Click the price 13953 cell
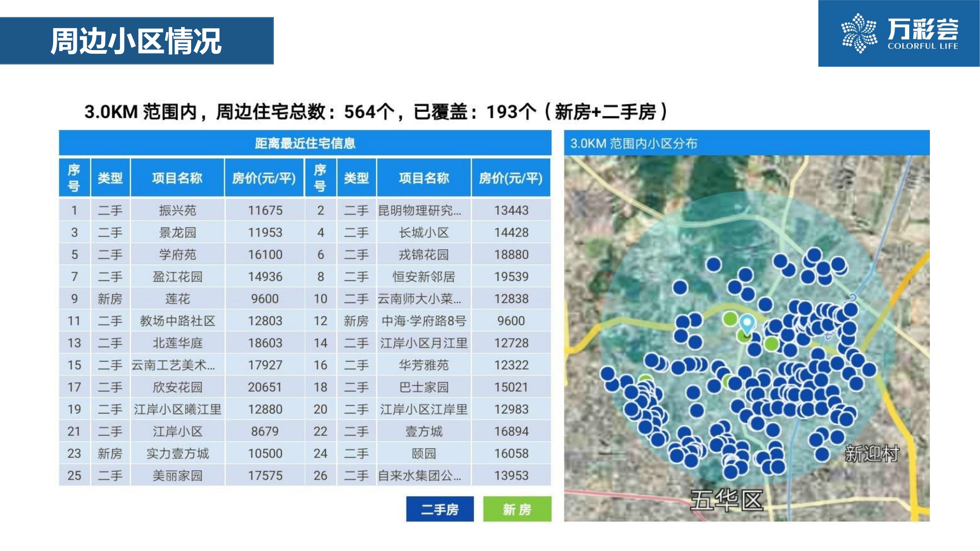 pos(511,475)
